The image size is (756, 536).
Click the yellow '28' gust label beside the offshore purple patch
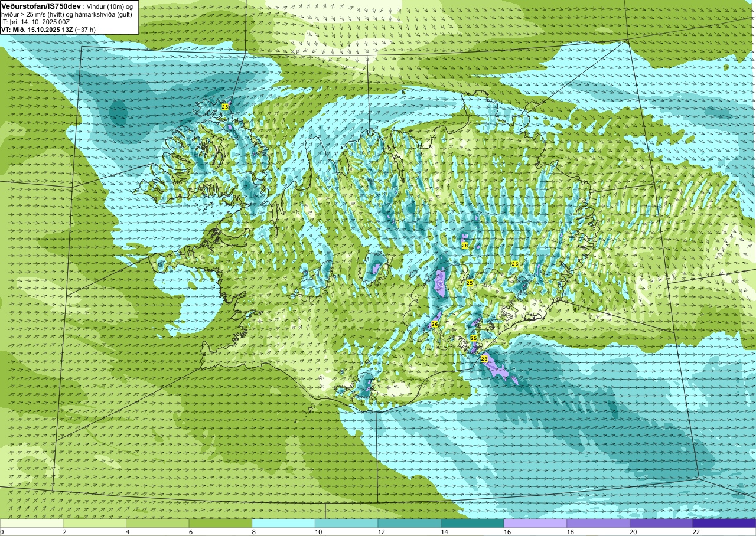tap(484, 359)
